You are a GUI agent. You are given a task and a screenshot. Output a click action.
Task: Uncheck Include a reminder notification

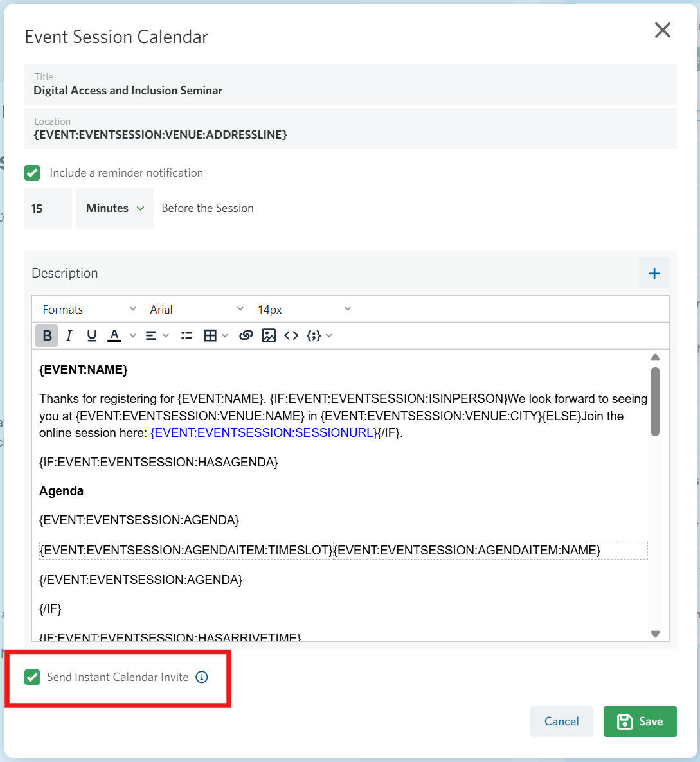pos(32,173)
